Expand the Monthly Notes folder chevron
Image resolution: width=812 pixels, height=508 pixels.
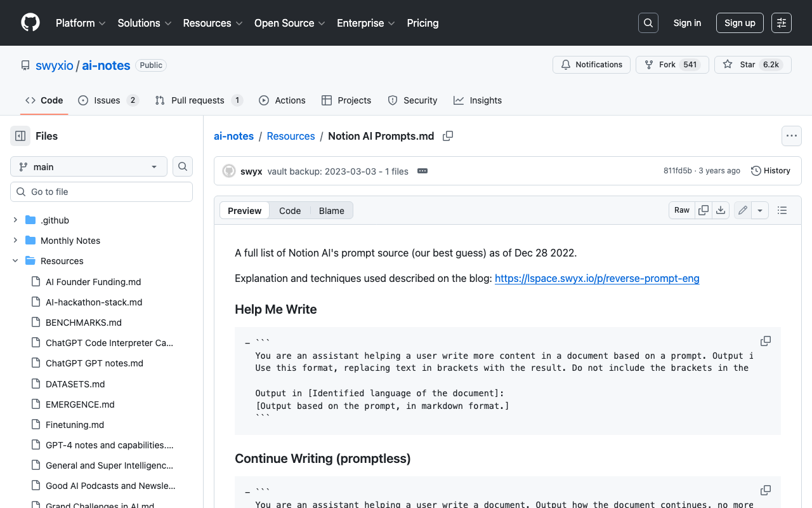pyautogui.click(x=15, y=241)
